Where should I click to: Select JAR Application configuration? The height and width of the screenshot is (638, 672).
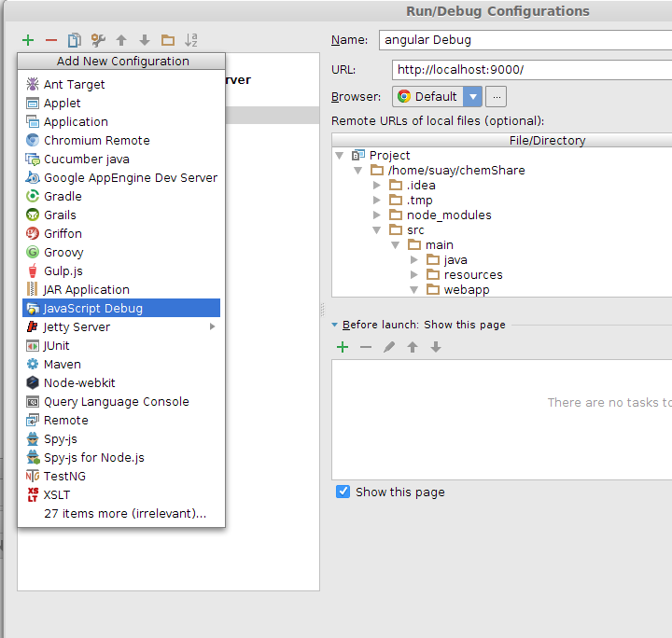tap(121, 289)
